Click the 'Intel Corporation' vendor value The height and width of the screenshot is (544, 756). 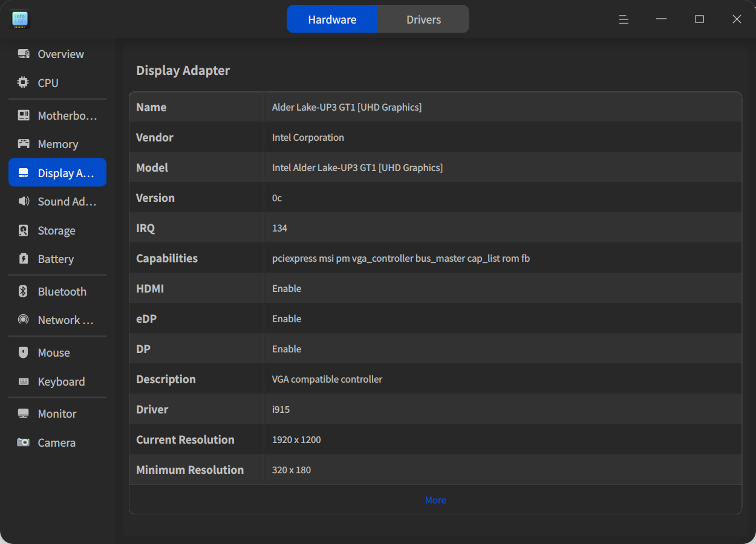(x=308, y=137)
